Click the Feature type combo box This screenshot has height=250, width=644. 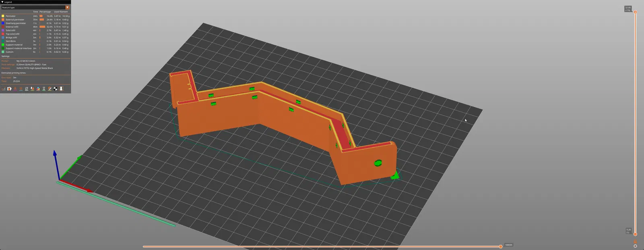(x=35, y=7)
